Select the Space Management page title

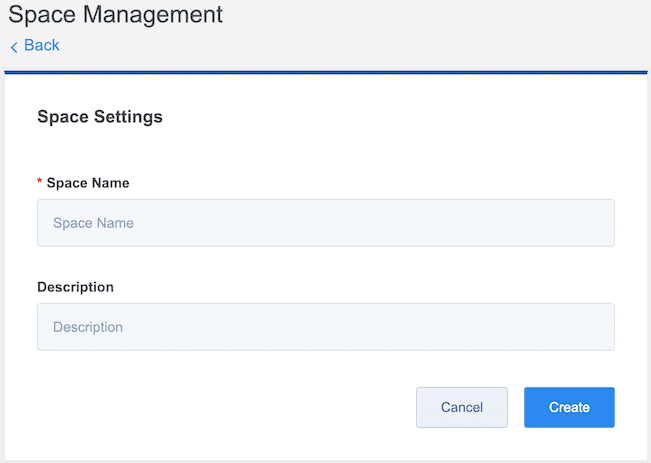coord(115,15)
